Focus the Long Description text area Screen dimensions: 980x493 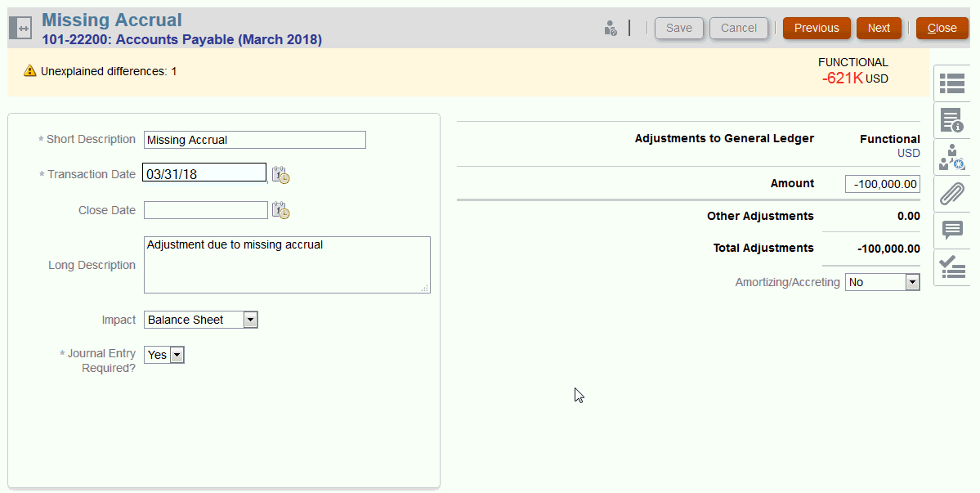click(287, 264)
